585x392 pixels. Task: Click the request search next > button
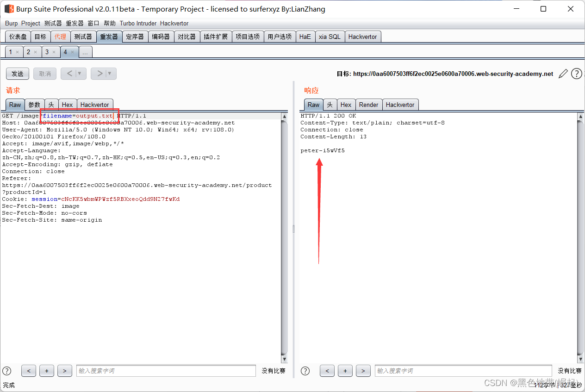tap(65, 371)
